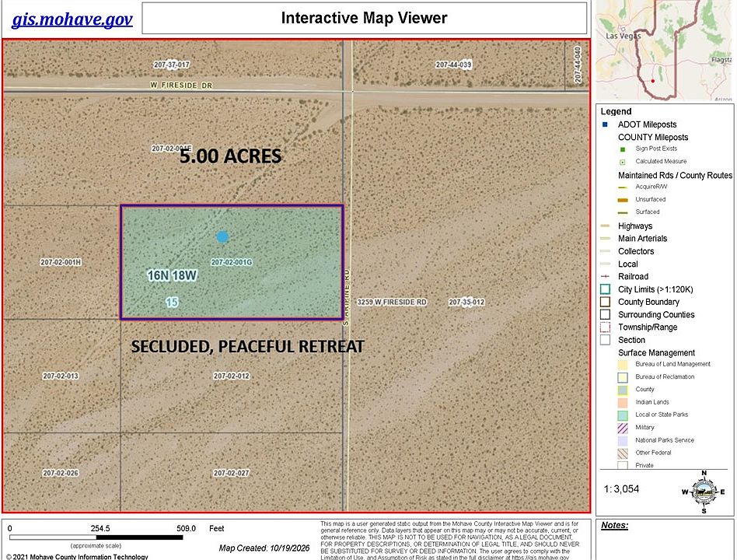Image resolution: width=737 pixels, height=560 pixels.
Task: Click the Highways legend line symbol
Action: point(606,226)
